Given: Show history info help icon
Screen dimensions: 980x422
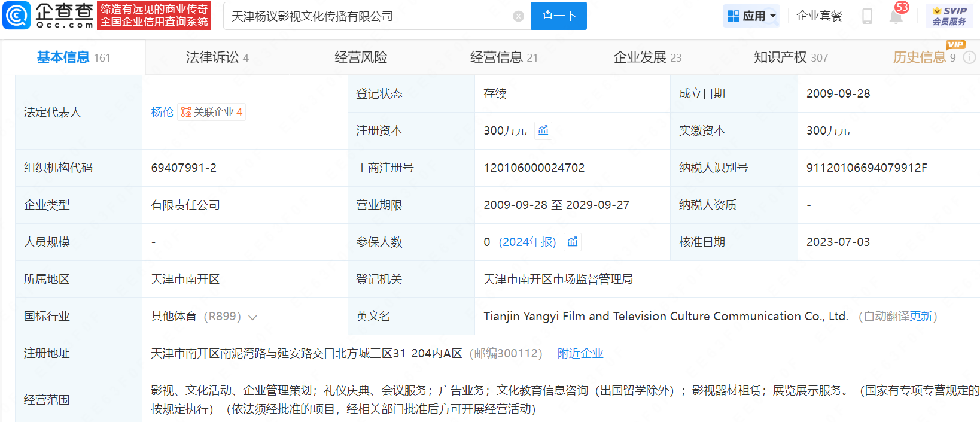Looking at the screenshot, I should pyautogui.click(x=970, y=57).
